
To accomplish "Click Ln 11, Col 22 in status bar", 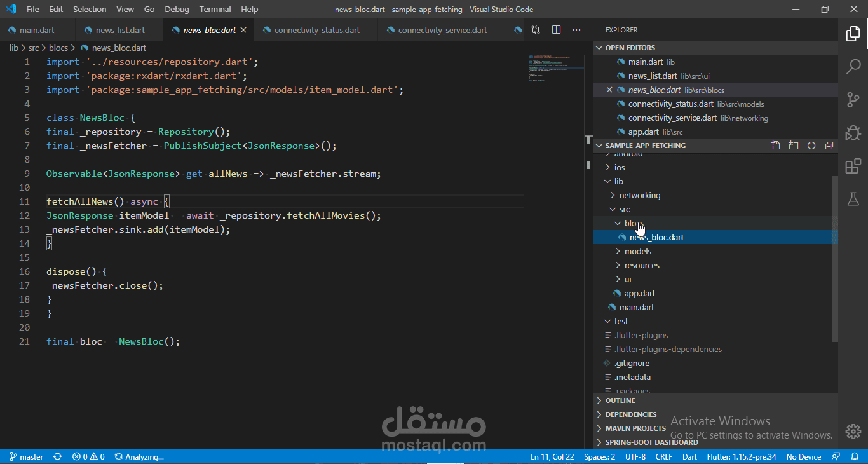I will [x=552, y=456].
